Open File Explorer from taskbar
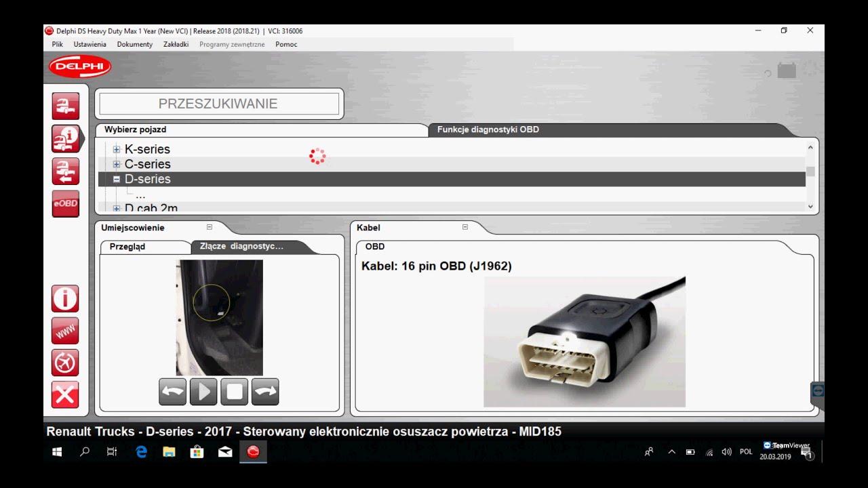The image size is (868, 488). (169, 452)
